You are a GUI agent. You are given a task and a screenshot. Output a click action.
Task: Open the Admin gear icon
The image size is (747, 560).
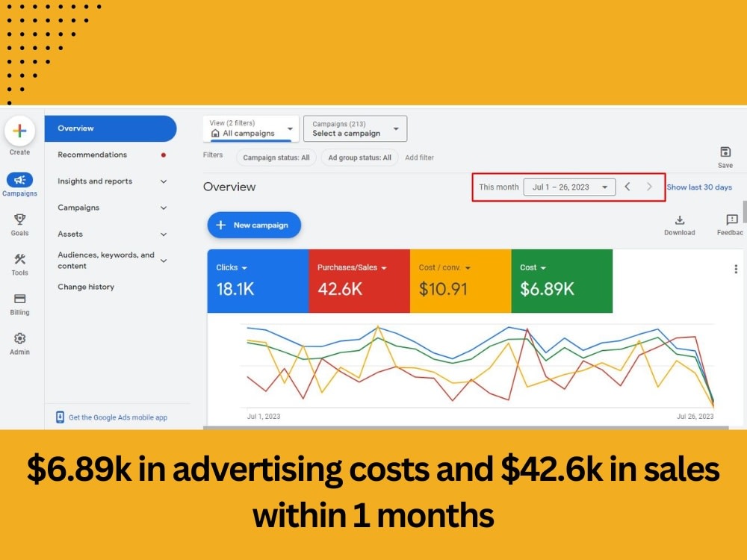pyautogui.click(x=19, y=338)
